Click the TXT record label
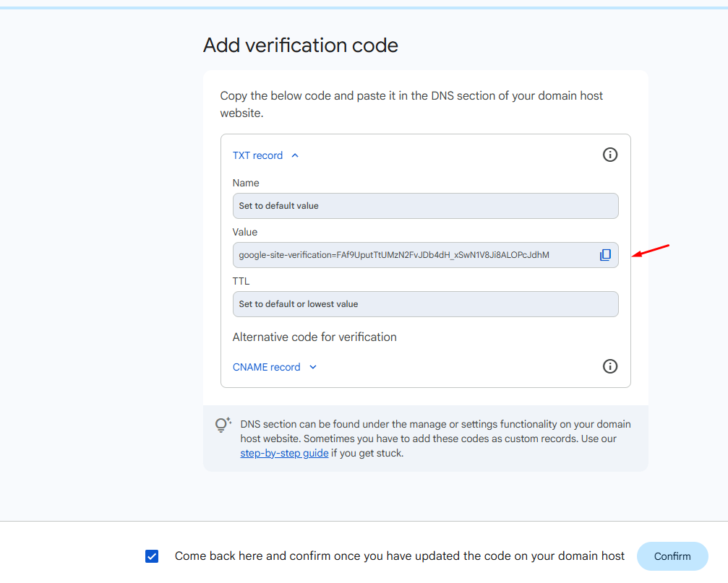728x583 pixels. coord(257,155)
